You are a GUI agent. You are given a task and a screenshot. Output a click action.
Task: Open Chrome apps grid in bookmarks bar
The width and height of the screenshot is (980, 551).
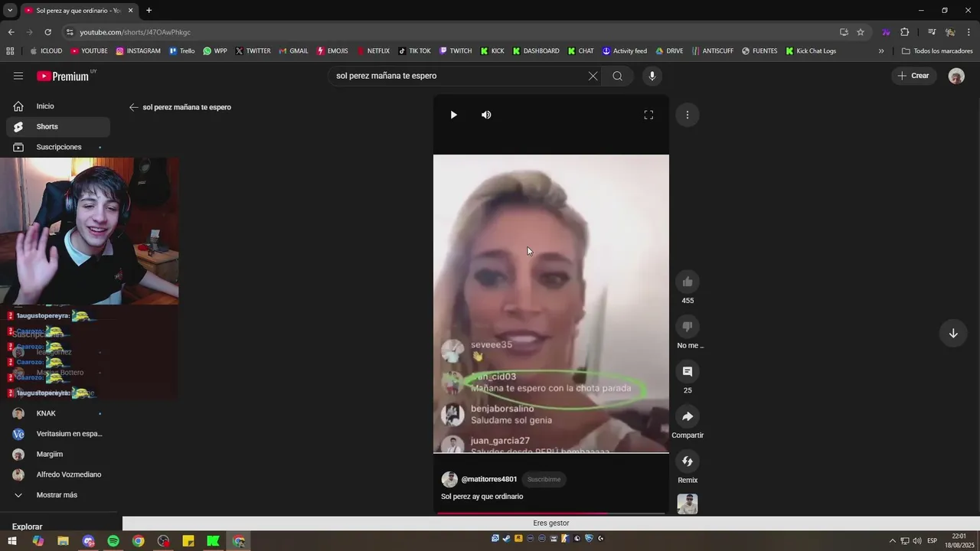point(10,51)
